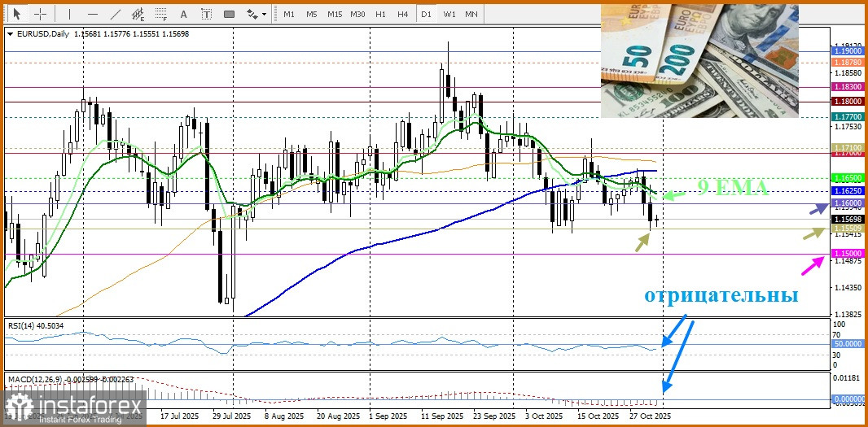Viewport: 868px width, 427px height.
Task: Click the euro and dollar banknotes image
Action: pos(699,61)
